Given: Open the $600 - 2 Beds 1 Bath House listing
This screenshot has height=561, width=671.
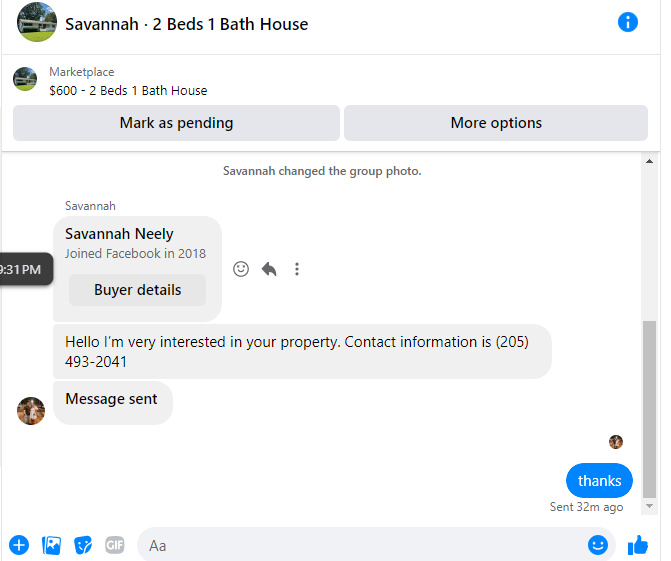Looking at the screenshot, I should tap(128, 90).
